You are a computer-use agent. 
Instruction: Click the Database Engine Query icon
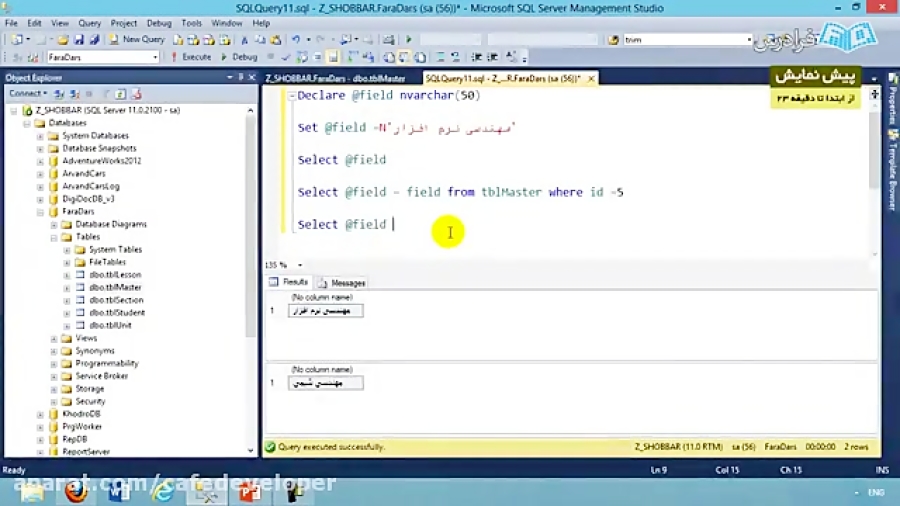(x=178, y=40)
